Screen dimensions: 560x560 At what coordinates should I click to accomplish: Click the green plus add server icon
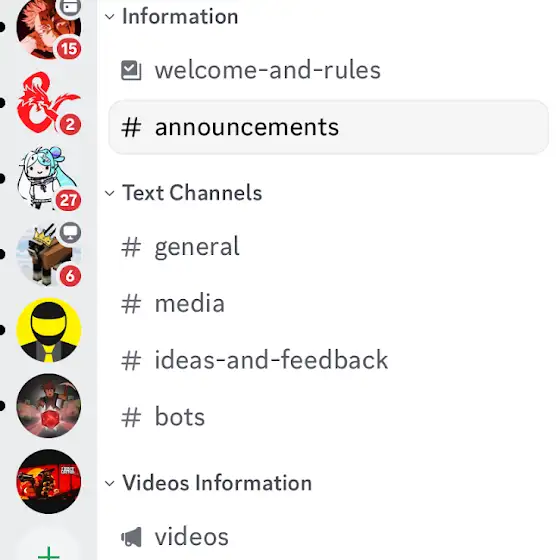[49, 553]
